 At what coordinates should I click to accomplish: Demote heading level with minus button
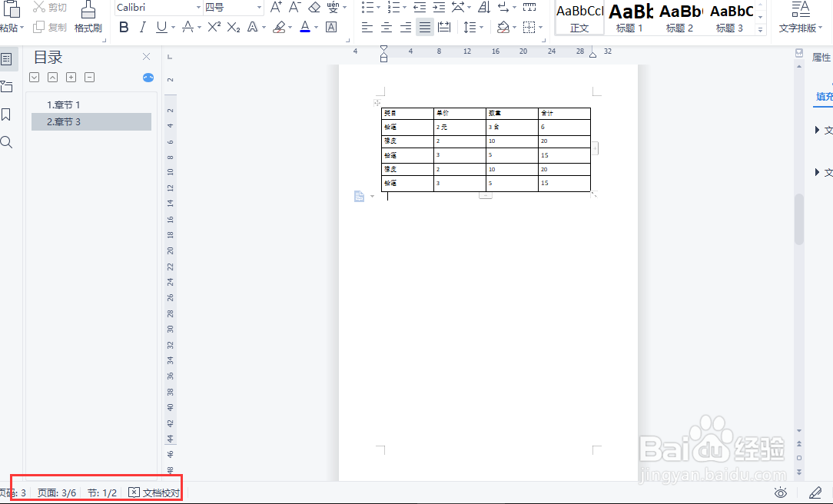coord(90,78)
